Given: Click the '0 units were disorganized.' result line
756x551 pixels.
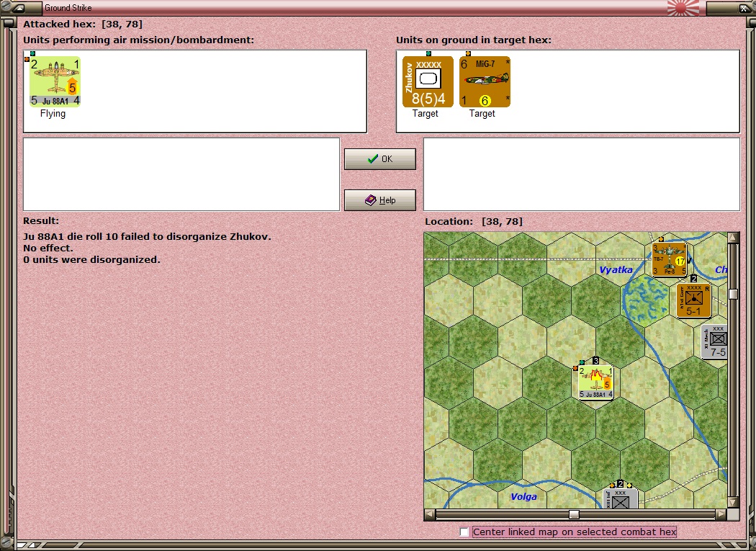Looking at the screenshot, I should pos(91,259).
